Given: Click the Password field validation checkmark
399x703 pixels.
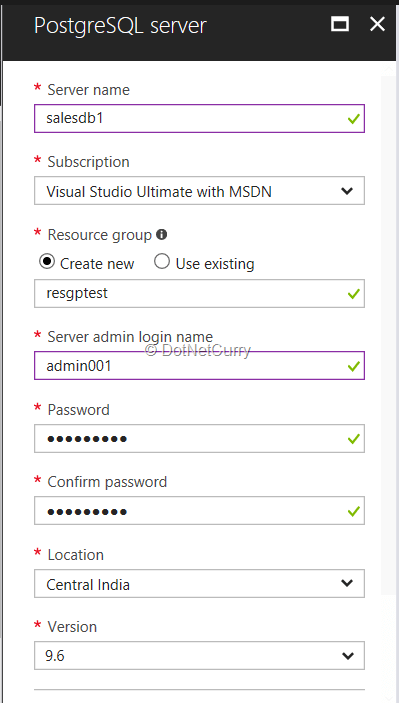Looking at the screenshot, I should (x=354, y=439).
